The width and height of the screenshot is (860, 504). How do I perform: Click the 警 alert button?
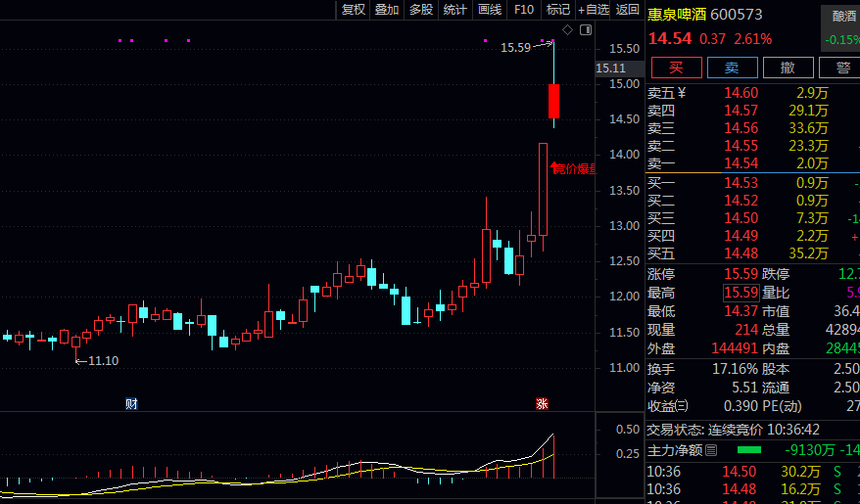pyautogui.click(x=839, y=68)
